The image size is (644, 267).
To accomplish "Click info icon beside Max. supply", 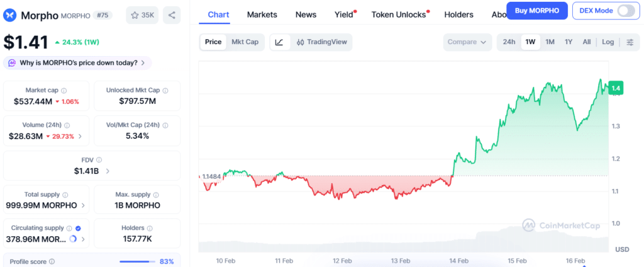I will (x=156, y=195).
